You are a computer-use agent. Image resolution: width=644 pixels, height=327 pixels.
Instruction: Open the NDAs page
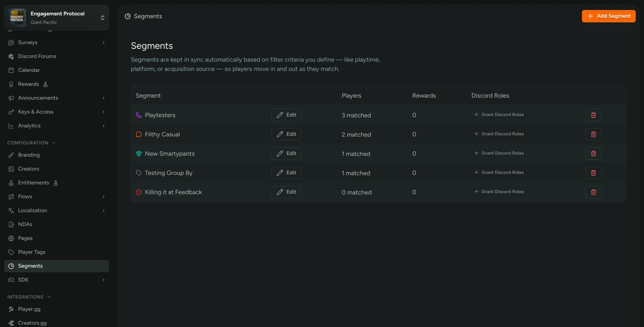56,225
